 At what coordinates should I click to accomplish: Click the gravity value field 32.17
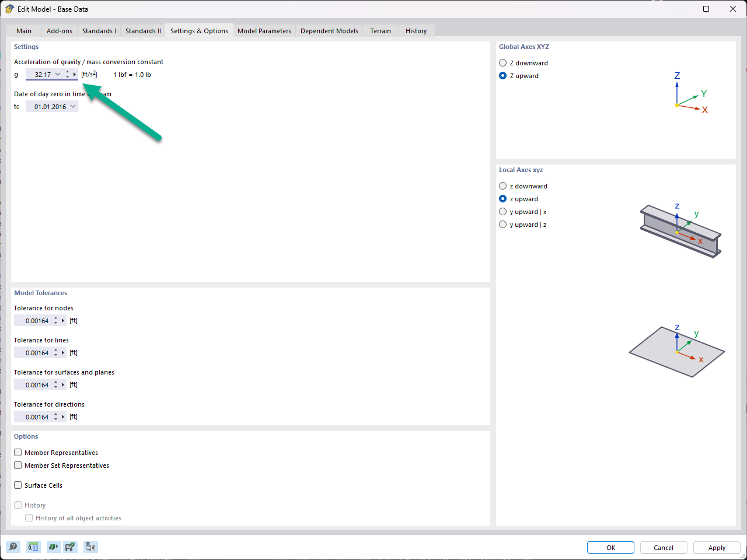click(x=40, y=75)
